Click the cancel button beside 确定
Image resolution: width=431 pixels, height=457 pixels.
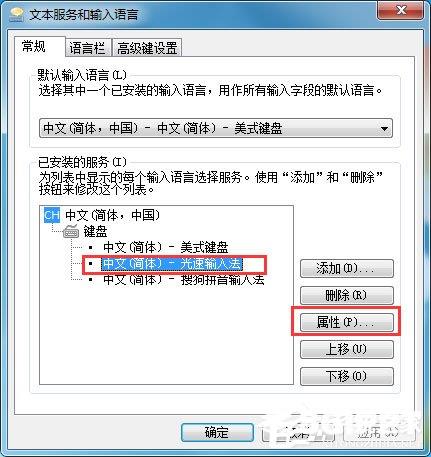299,433
